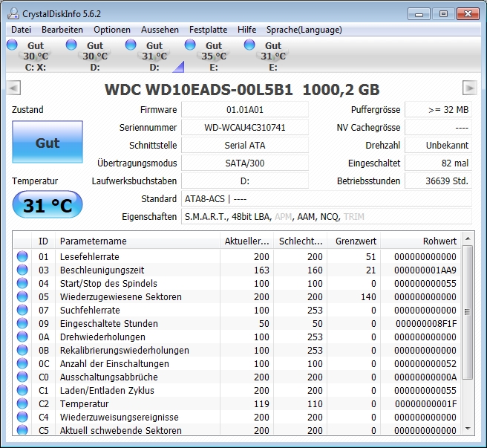Viewport: 487px width, 448px height.
Task: Click the Übertragungsmodus SATA/300 field
Action: pos(245,163)
